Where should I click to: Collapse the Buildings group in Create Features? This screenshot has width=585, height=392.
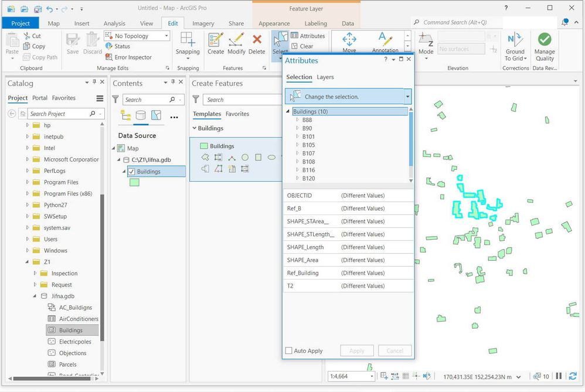(x=195, y=128)
